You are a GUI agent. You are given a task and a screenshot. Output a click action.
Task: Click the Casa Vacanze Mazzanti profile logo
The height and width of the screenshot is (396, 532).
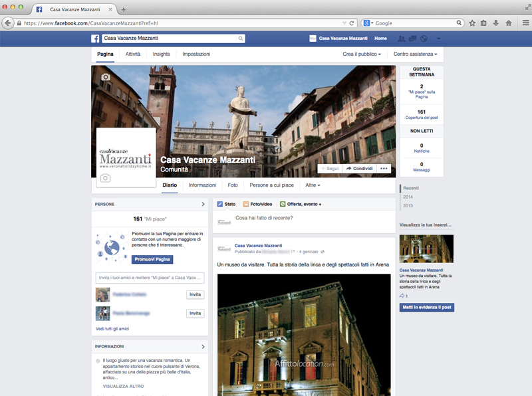point(126,157)
